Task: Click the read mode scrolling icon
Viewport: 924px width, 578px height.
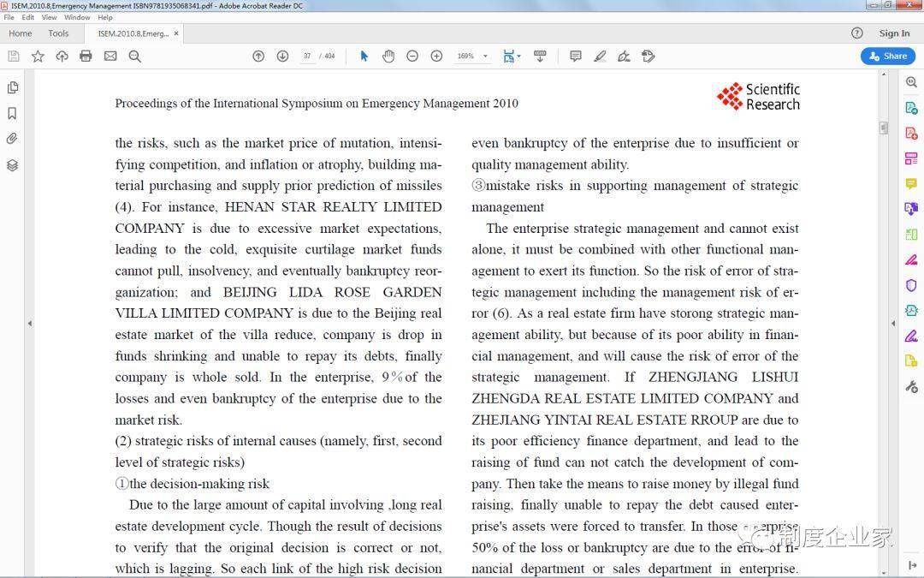Action: coord(540,56)
